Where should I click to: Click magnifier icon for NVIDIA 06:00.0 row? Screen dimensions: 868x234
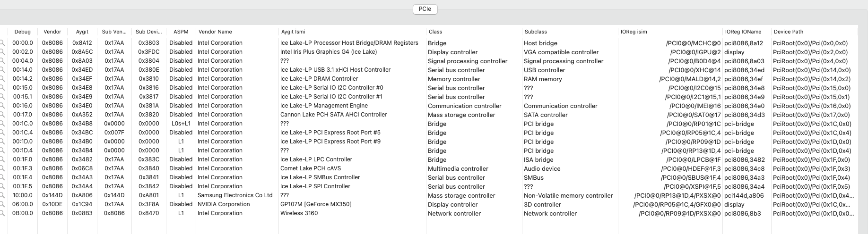(x=2, y=204)
